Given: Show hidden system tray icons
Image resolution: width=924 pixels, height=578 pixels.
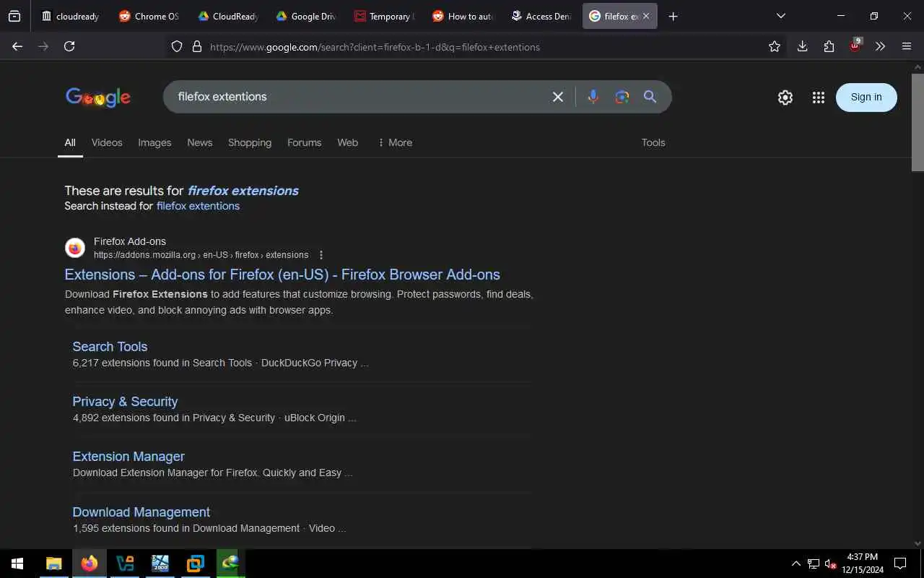Looking at the screenshot, I should 796,564.
